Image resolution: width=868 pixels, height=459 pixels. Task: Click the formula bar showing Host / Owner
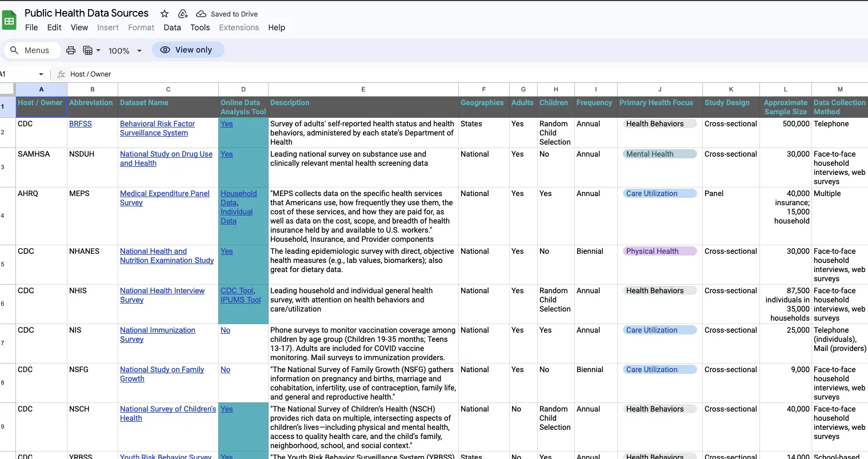[467, 74]
